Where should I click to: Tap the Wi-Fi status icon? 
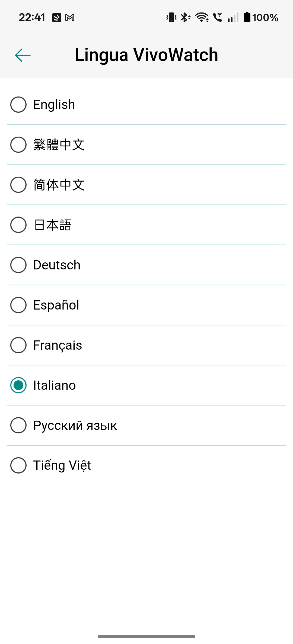pos(202,18)
